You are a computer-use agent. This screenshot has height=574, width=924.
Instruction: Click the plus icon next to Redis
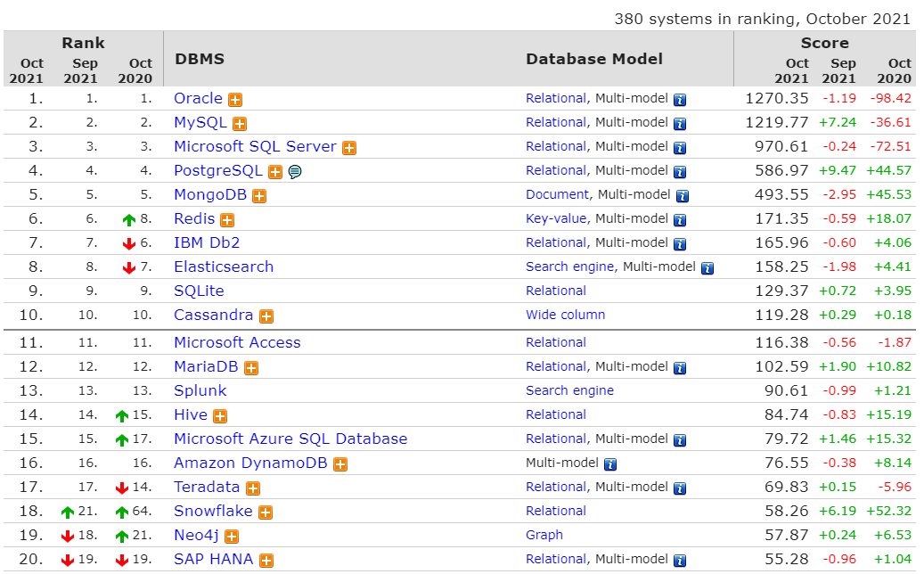coord(227,220)
